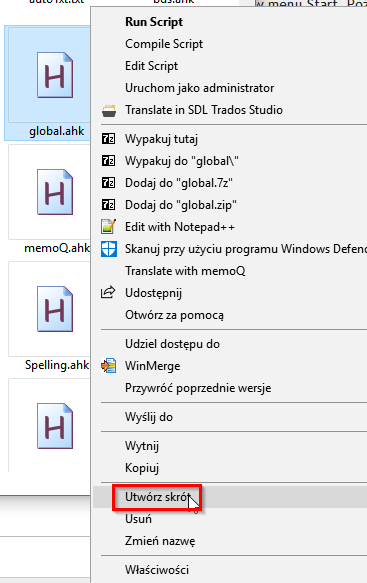Image resolution: width=367 pixels, height=583 pixels.
Task: Click the WinMerge icon in context menu
Action: coord(109,366)
